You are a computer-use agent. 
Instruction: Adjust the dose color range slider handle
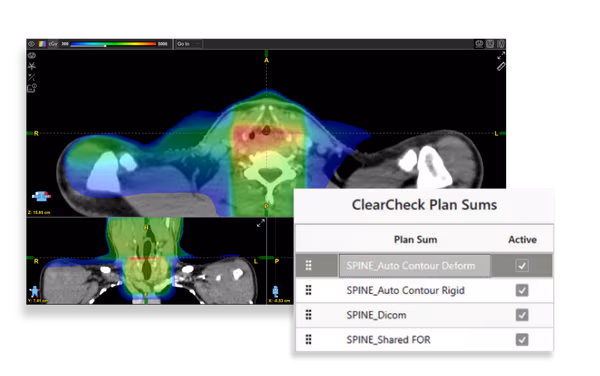(x=105, y=46)
